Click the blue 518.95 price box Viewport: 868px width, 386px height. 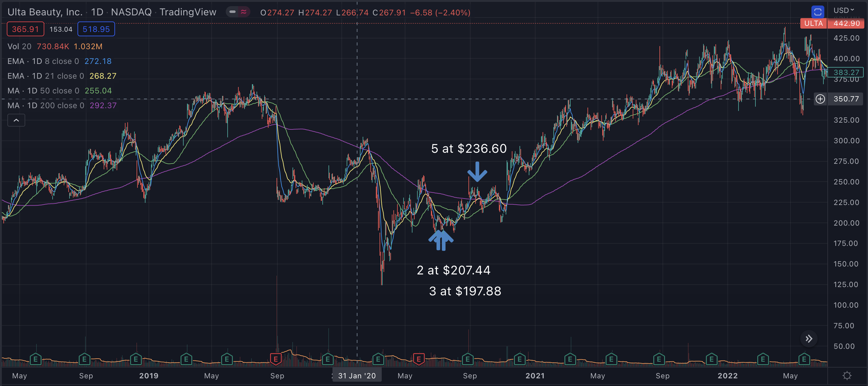pyautogui.click(x=96, y=29)
